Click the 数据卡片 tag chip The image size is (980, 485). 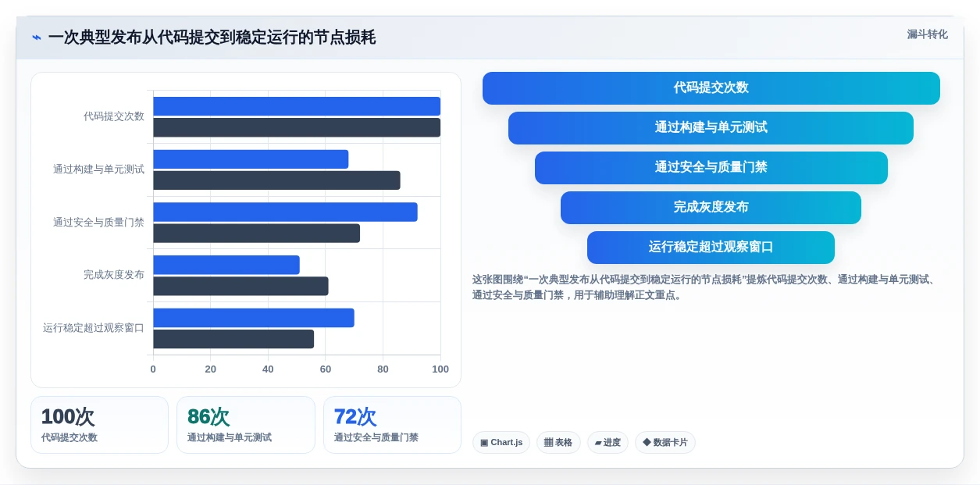665,443
